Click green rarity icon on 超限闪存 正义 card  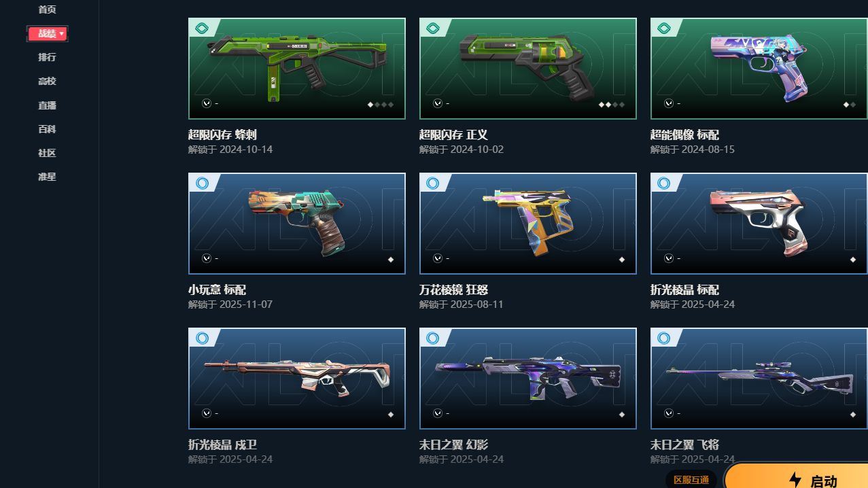(x=433, y=29)
